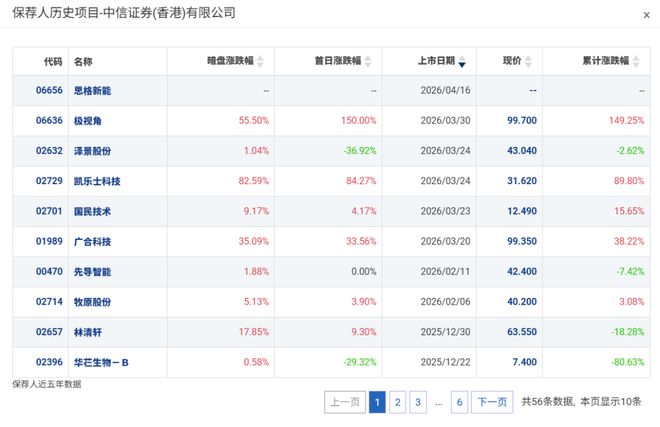
Task: Open stock 极视角 link
Action: (87, 120)
